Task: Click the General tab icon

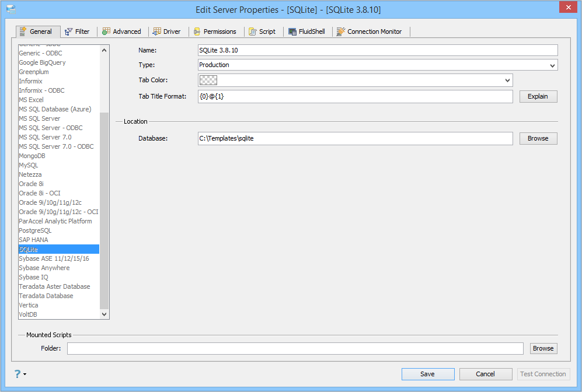Action: [x=23, y=32]
